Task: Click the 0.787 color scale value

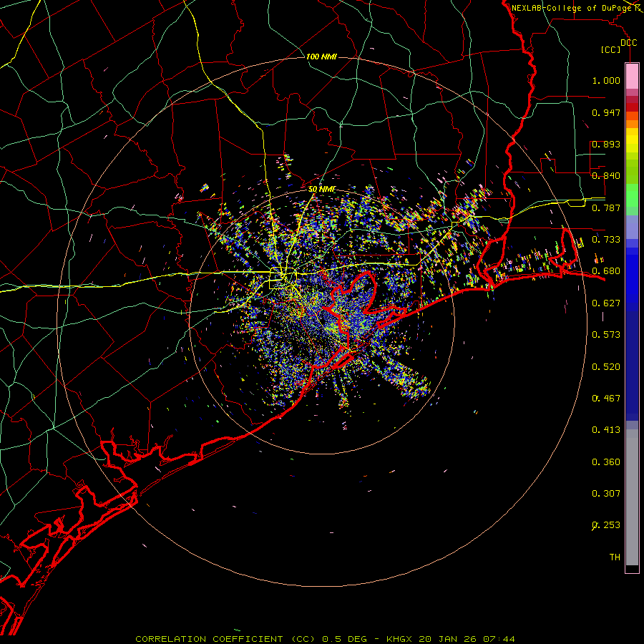Action: coord(606,208)
